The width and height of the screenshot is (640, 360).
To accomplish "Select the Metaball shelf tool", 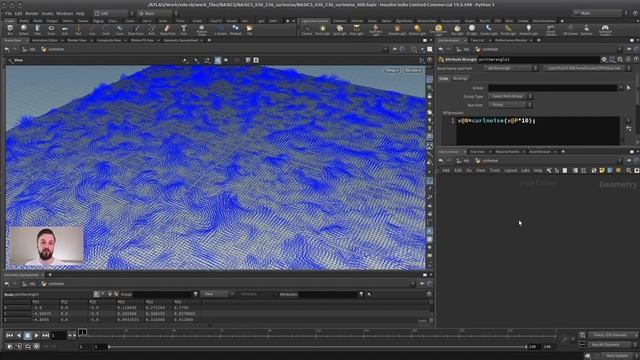I will tap(236, 29).
